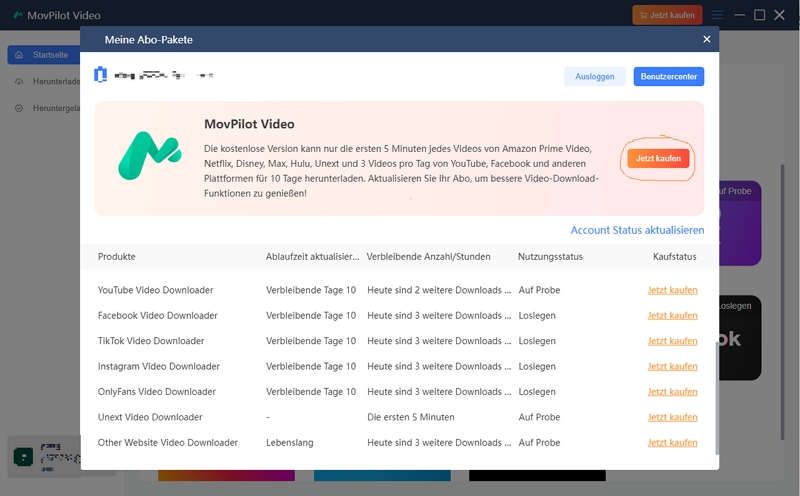Screen dimensions: 800x496
Task: Click the Ablaufzeit column header
Action: tap(312, 257)
